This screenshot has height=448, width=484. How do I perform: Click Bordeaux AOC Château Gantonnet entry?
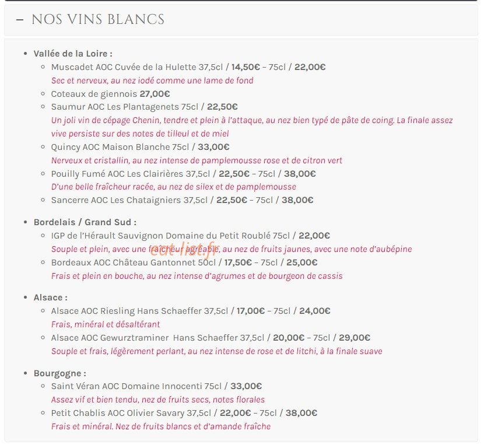(x=184, y=262)
